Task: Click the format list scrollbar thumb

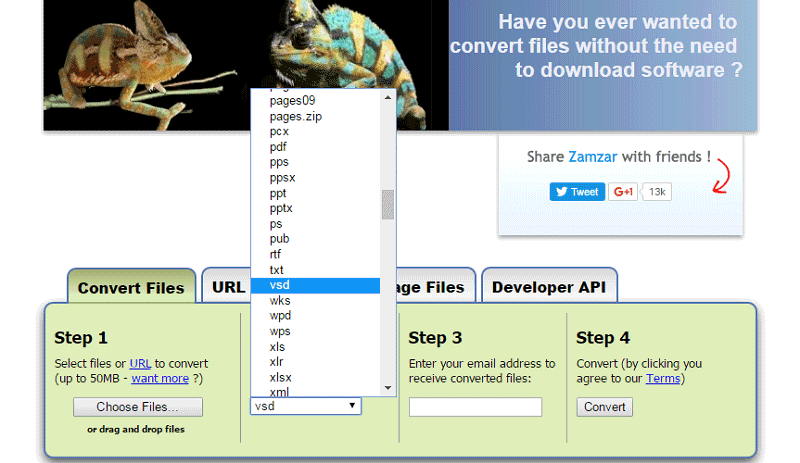Action: click(388, 205)
